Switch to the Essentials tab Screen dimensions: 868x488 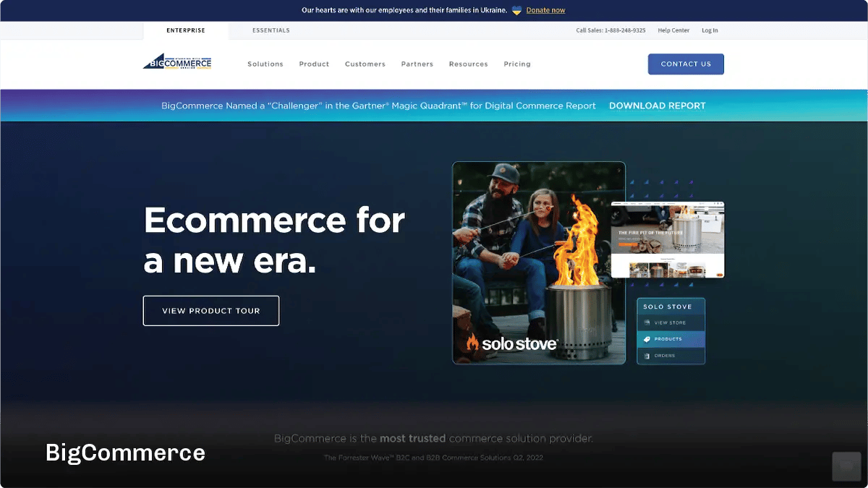pyautogui.click(x=271, y=30)
